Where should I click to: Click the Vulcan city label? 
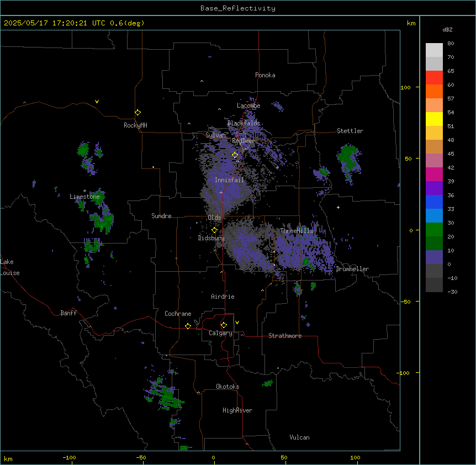300,437
